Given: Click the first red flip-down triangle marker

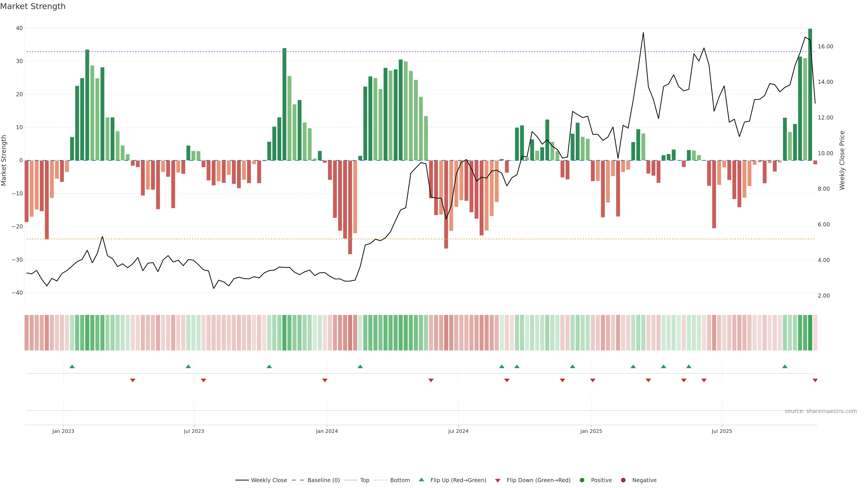Looking at the screenshot, I should (133, 380).
